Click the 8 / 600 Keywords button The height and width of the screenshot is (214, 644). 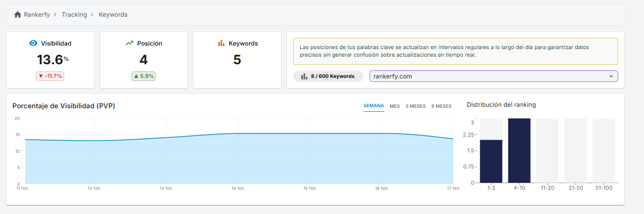coord(328,76)
